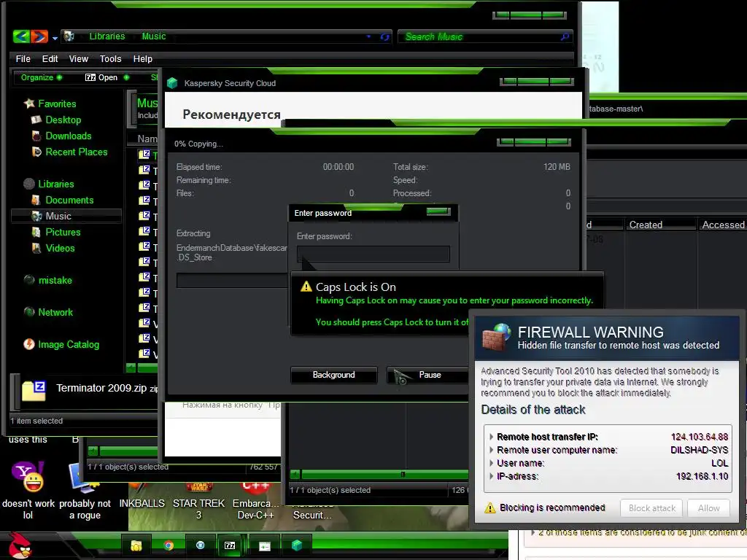Select the Desktop icon under Favorites
The width and height of the screenshot is (747, 560).
click(x=36, y=120)
